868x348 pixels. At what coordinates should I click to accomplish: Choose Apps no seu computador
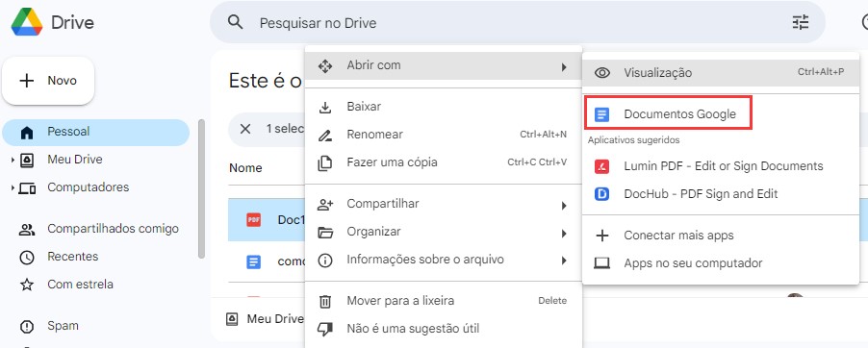click(x=721, y=263)
